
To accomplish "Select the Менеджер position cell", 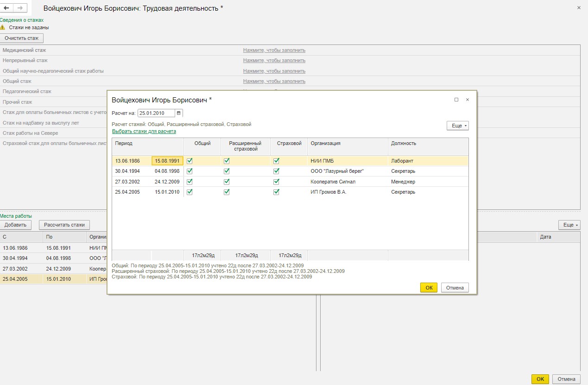I will click(x=428, y=182).
